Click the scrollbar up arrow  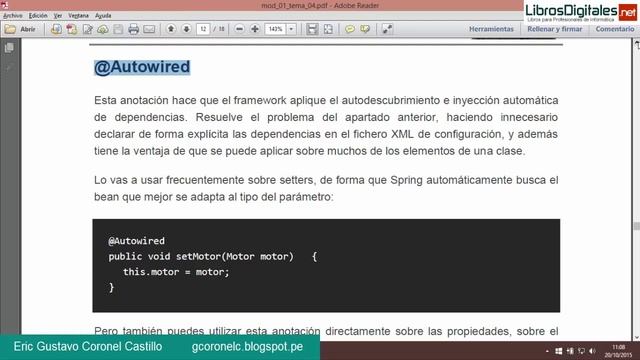(636, 44)
